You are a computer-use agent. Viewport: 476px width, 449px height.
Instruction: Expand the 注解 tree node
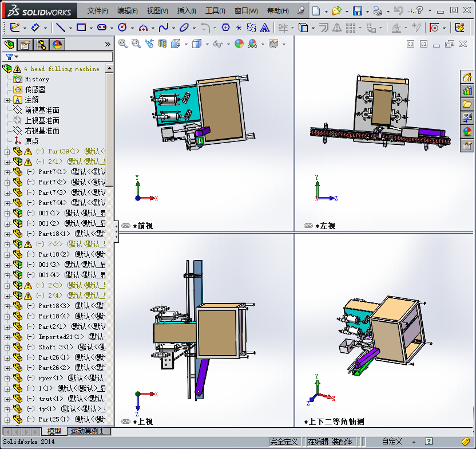coord(7,100)
